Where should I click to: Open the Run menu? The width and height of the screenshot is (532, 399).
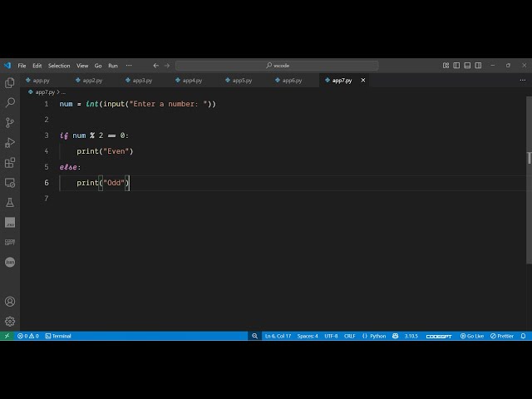coord(113,66)
